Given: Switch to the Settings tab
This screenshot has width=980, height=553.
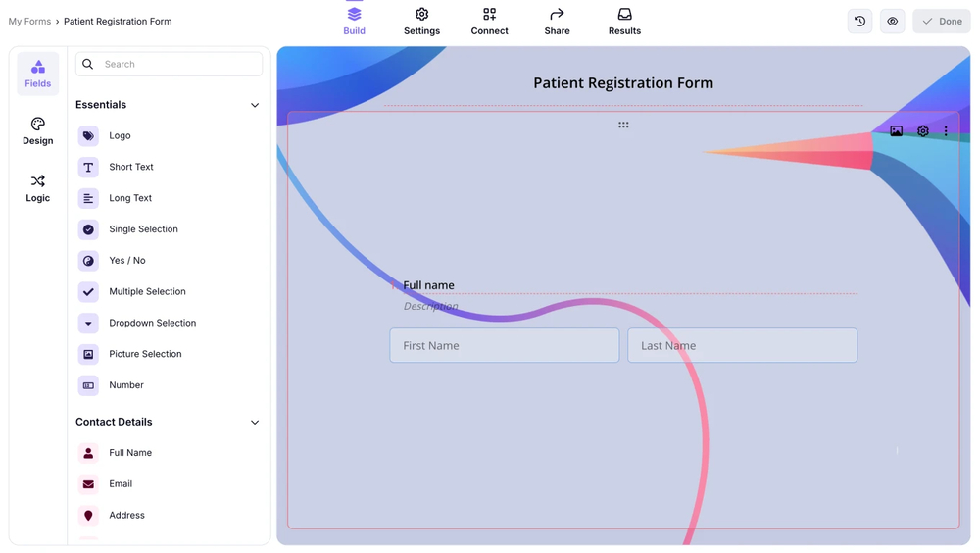Looking at the screenshot, I should click(x=421, y=21).
